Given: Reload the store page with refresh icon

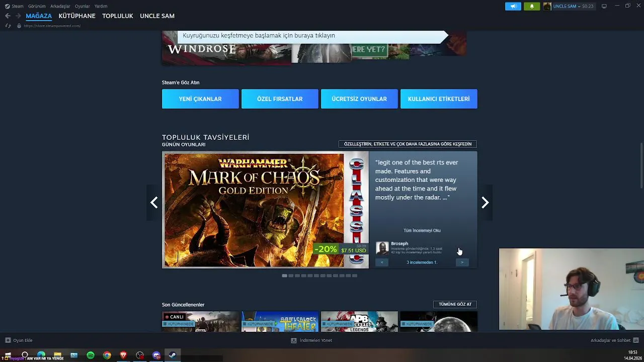Looking at the screenshot, I should pos(8,26).
